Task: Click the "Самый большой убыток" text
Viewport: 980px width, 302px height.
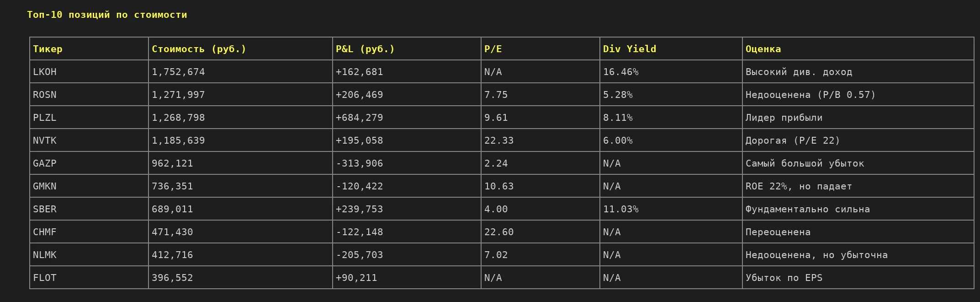Action: click(x=805, y=163)
